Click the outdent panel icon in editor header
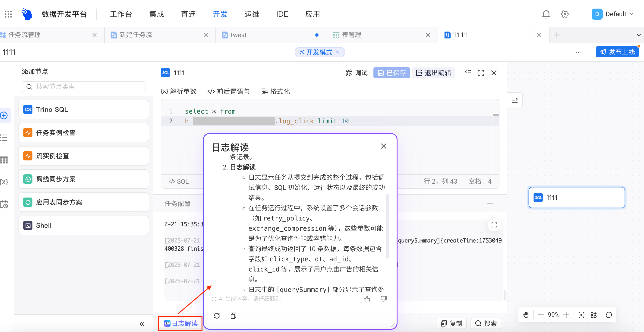The height and width of the screenshot is (332, 644). coord(468,73)
